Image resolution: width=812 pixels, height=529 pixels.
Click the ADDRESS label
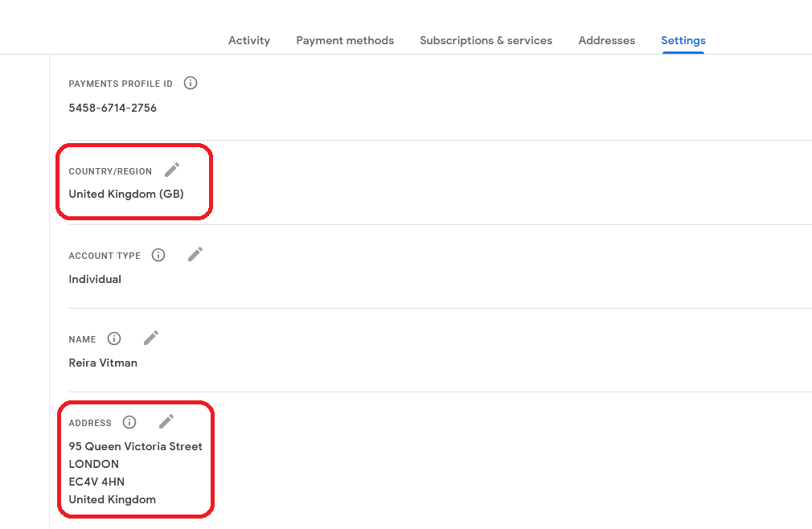(x=90, y=423)
